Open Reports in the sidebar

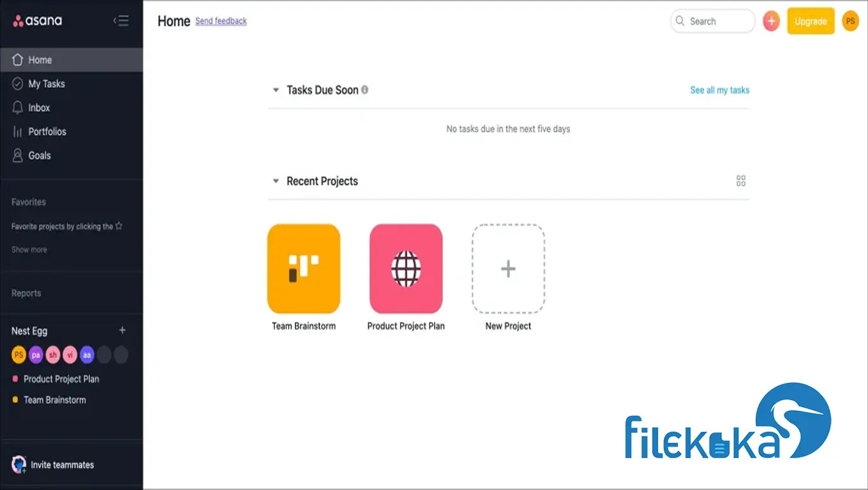pyautogui.click(x=26, y=293)
